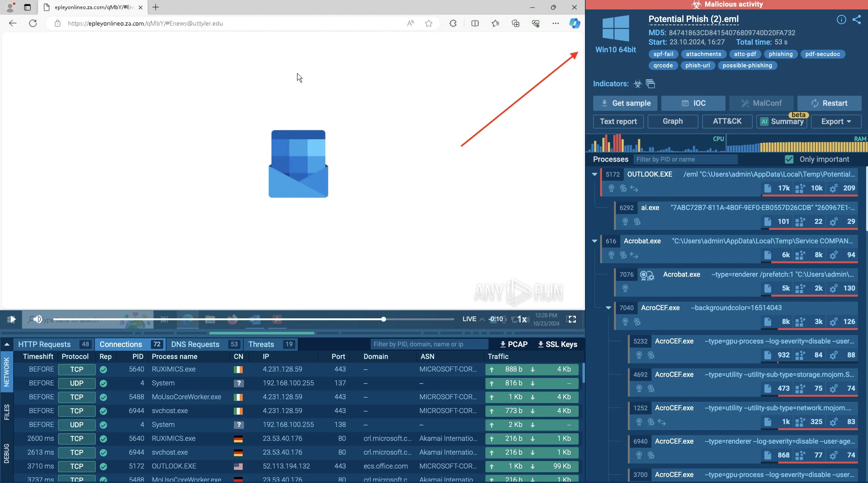
Task: Collapse the AcroCEF.exe 7040 process tree
Action: 608,308
